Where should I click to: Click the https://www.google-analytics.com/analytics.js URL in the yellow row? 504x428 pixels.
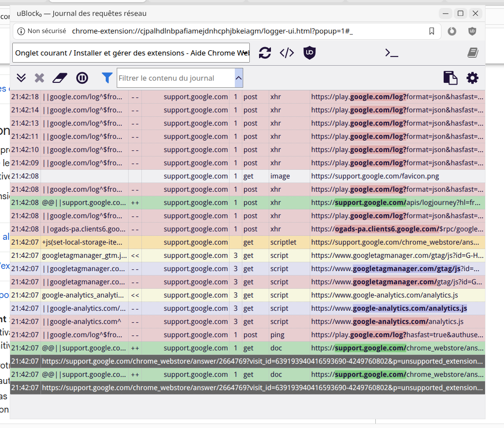(397, 295)
